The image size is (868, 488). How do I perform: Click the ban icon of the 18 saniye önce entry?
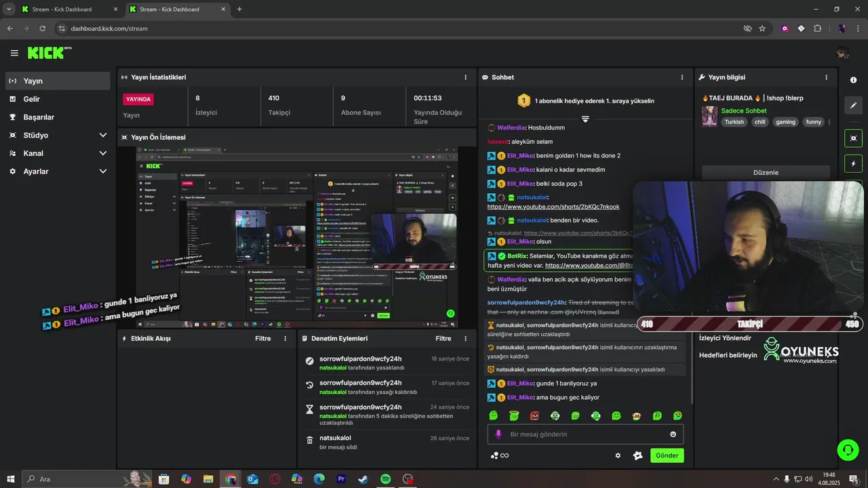pos(310,361)
